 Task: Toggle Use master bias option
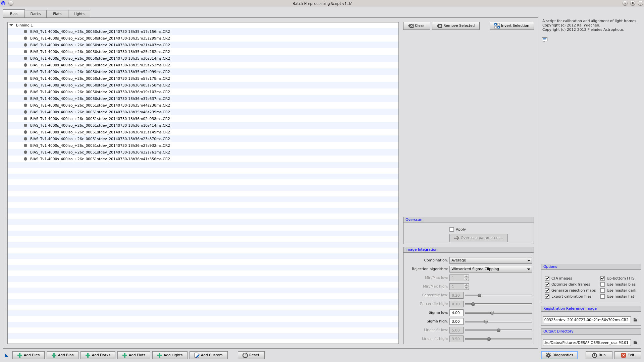click(x=602, y=285)
